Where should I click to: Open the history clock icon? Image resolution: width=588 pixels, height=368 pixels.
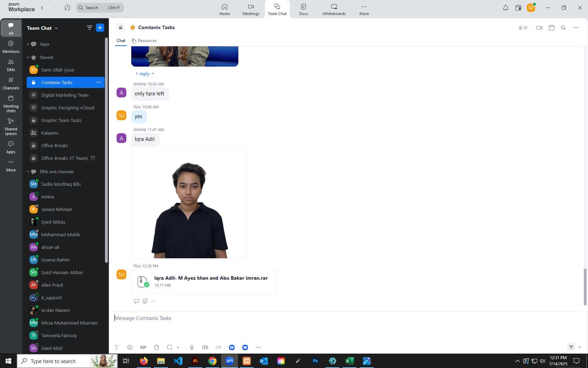pos(68,8)
